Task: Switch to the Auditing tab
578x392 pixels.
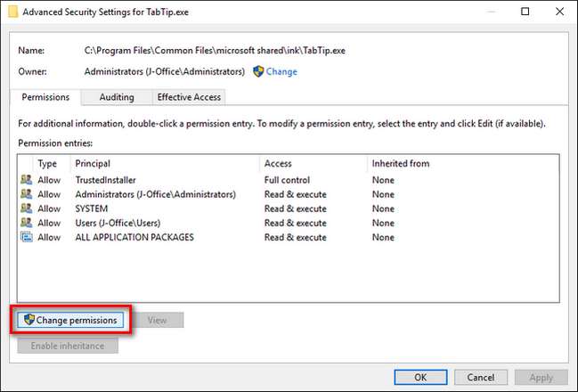Action: [117, 97]
